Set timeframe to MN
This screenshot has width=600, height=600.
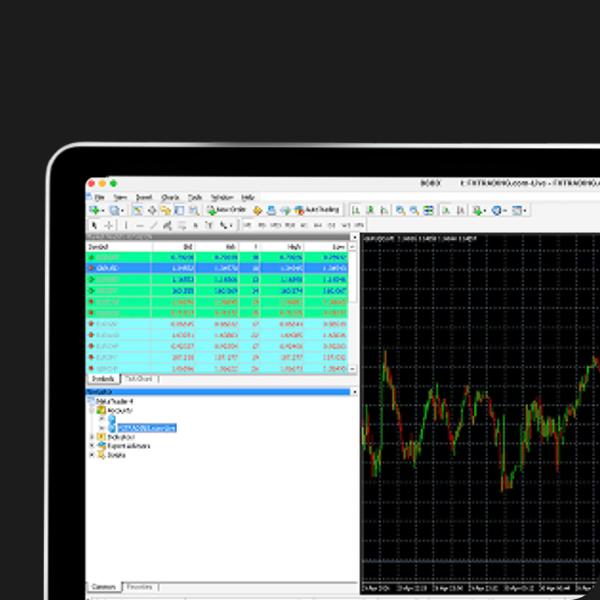(359, 225)
